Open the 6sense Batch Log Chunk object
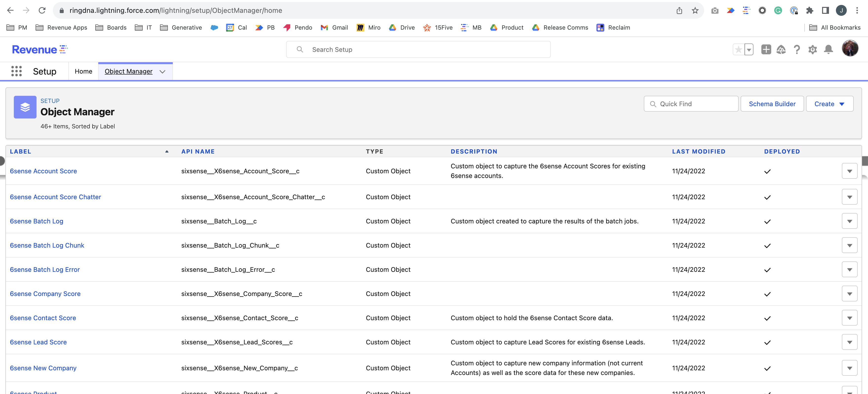Image resolution: width=868 pixels, height=394 pixels. [47, 246]
